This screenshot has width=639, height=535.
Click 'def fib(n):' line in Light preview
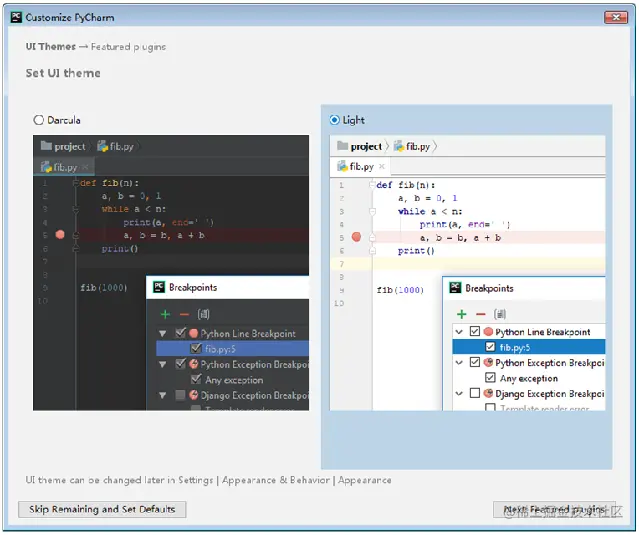point(405,185)
